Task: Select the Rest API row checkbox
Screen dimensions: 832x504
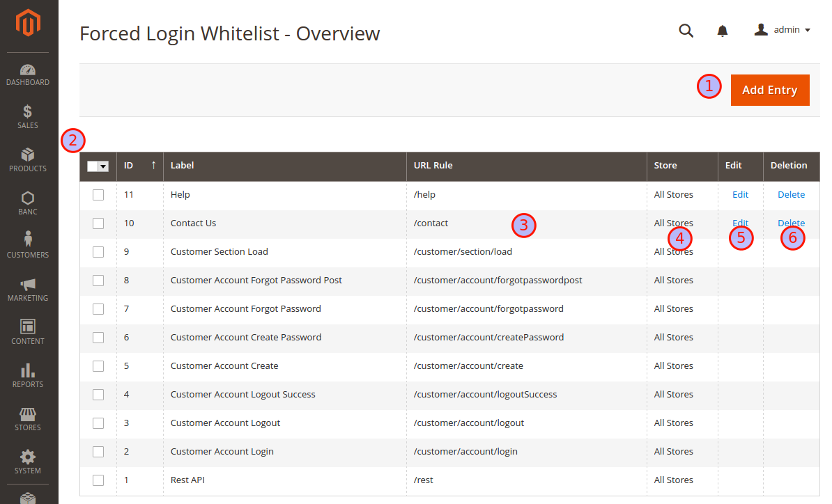Action: click(x=98, y=480)
